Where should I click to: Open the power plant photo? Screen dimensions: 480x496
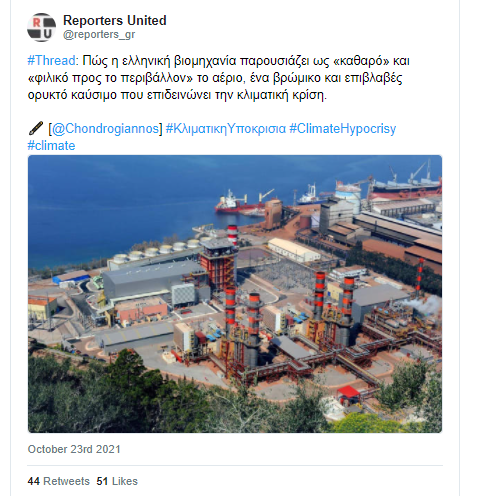(x=235, y=294)
